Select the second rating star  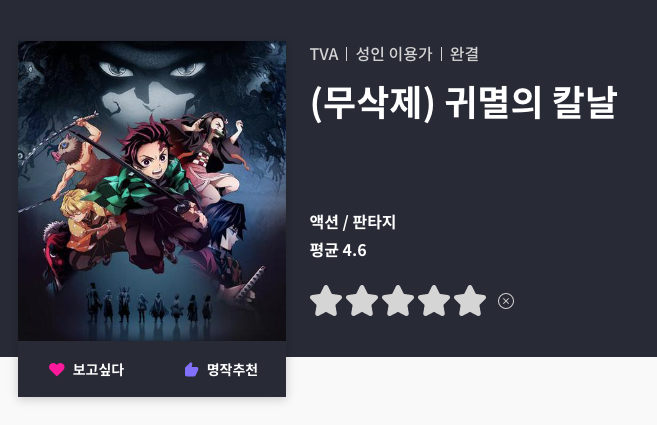362,301
